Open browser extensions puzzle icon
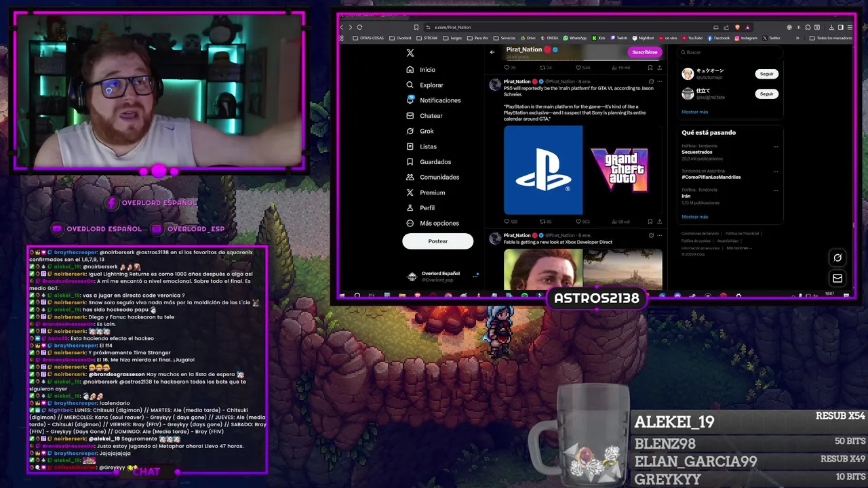This screenshot has width=868, height=488. click(807, 27)
